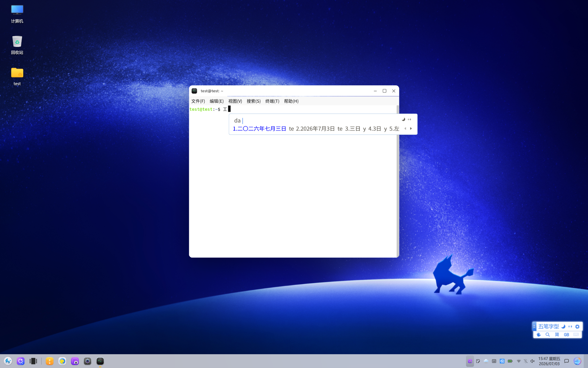This screenshot has width=588, height=368.
Task: Toggle punctuation mode in the candidate popup
Action: pyautogui.click(x=409, y=119)
